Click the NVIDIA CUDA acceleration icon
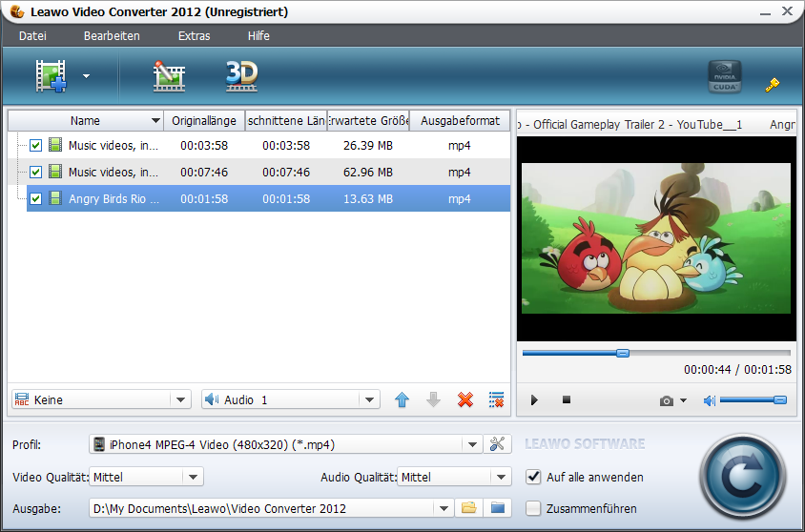Image resolution: width=805 pixels, height=532 pixels. click(x=724, y=77)
